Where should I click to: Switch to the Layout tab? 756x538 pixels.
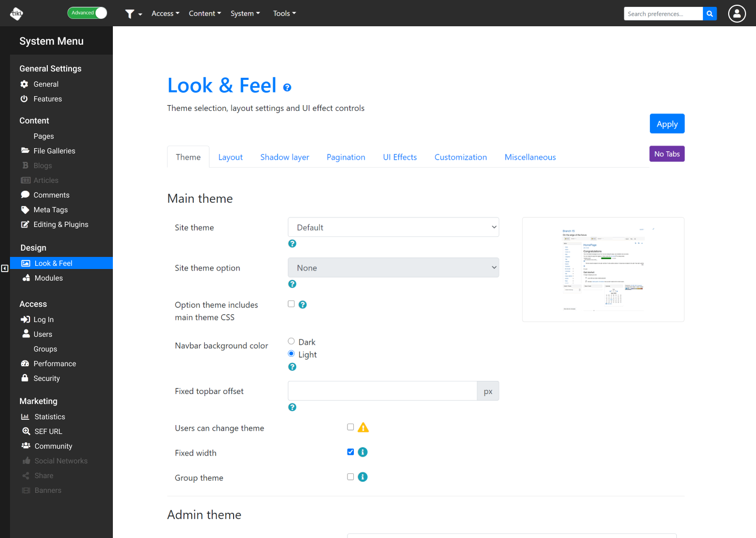(230, 157)
